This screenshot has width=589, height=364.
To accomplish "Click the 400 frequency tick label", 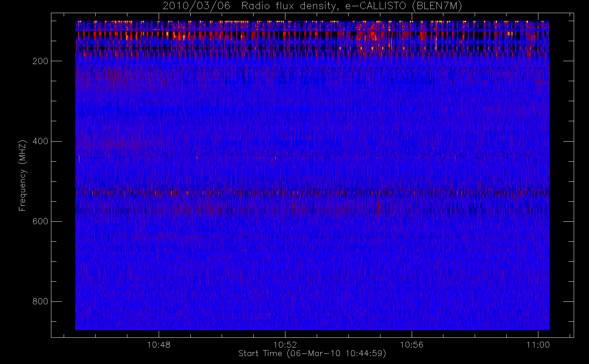I will pyautogui.click(x=40, y=141).
